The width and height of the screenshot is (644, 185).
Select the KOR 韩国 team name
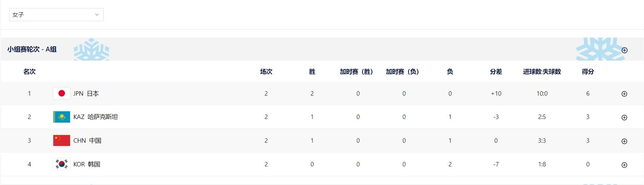(87, 164)
